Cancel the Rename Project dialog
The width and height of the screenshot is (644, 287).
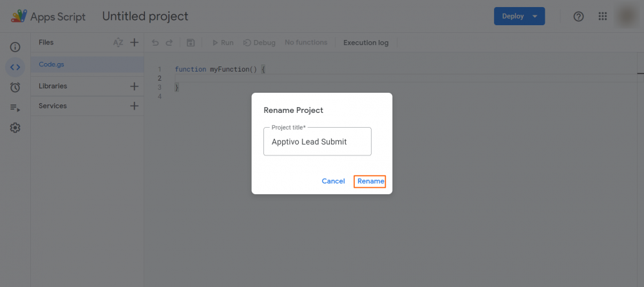click(x=333, y=181)
